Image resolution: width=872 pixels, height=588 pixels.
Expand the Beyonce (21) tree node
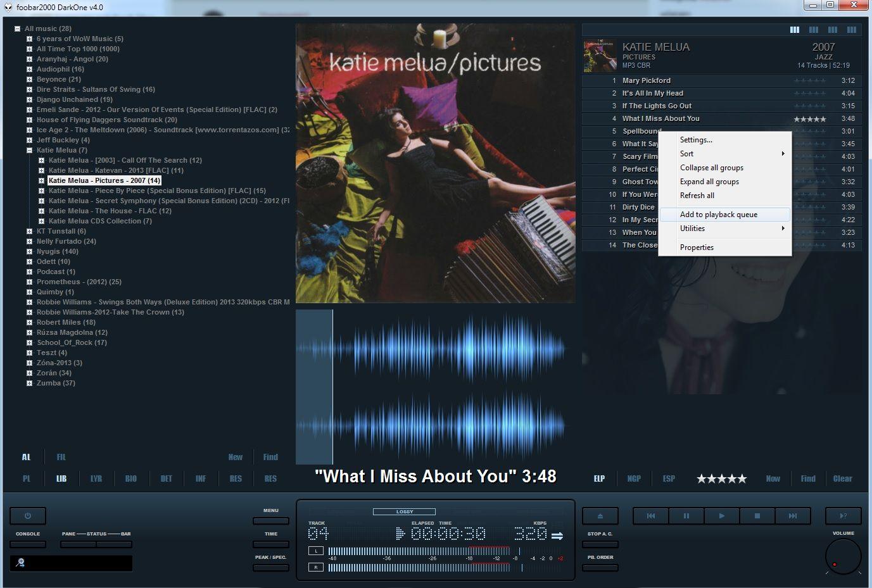click(x=29, y=79)
